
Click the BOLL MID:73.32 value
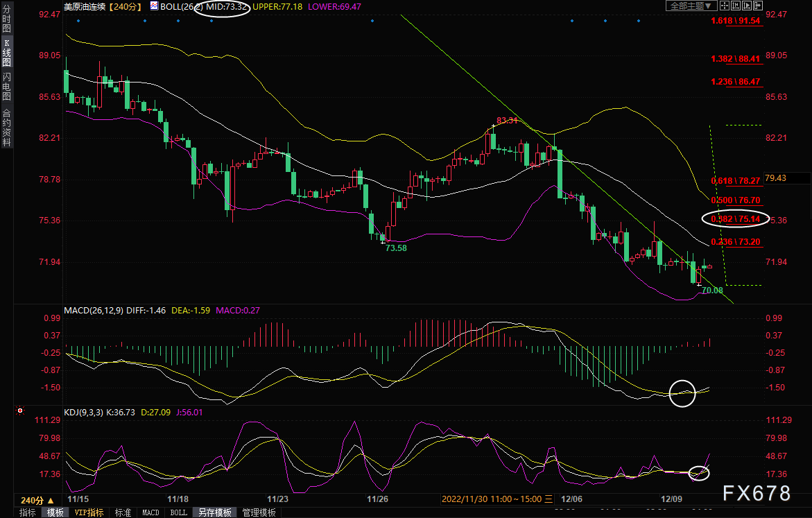pyautogui.click(x=226, y=7)
